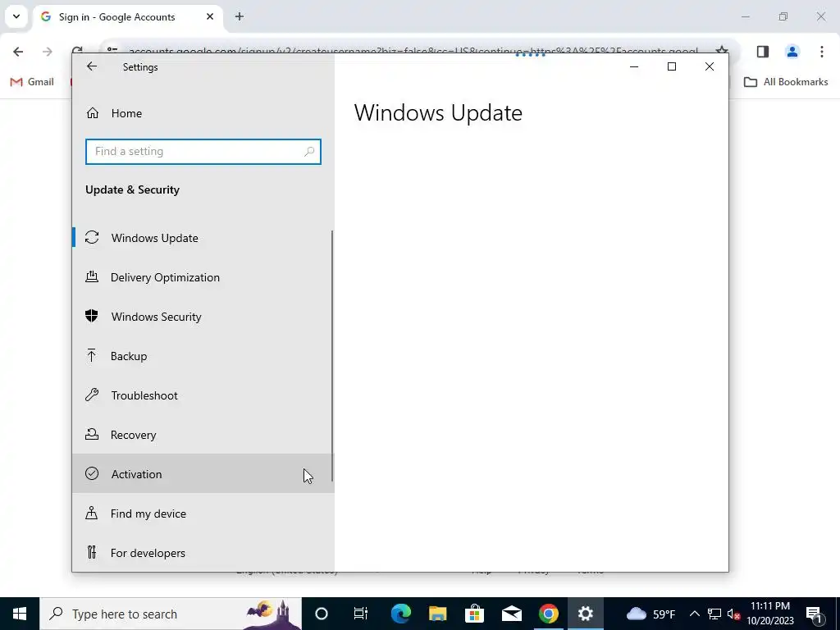The width and height of the screenshot is (840, 630).
Task: Click Chrome back navigation arrow
Action: coord(18,52)
